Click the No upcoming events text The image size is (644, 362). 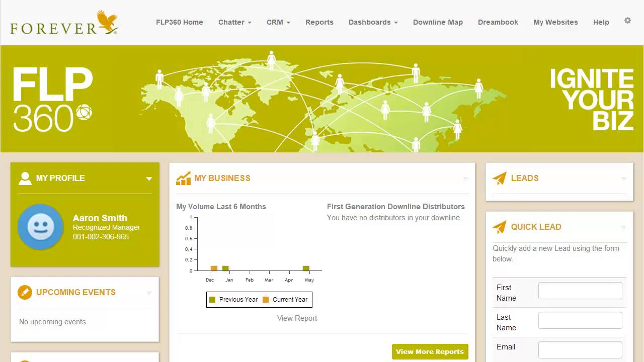(x=52, y=322)
